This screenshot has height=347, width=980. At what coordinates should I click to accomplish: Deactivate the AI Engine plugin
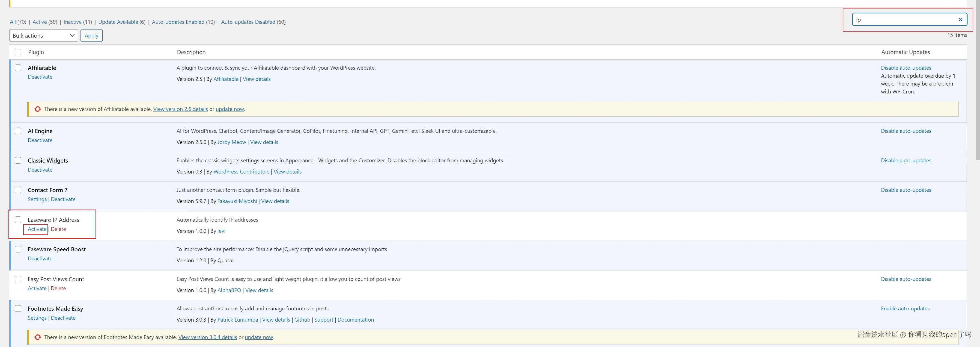click(x=40, y=140)
